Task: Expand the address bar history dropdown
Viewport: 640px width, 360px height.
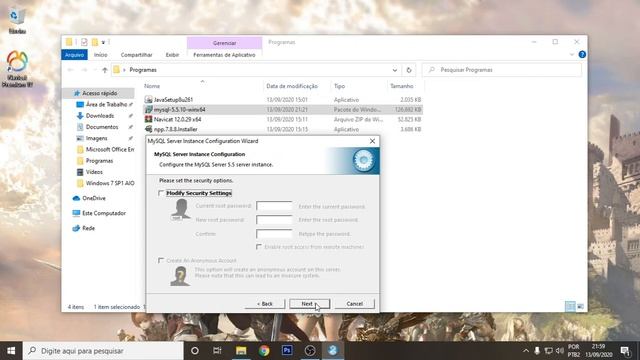Action: coord(395,70)
